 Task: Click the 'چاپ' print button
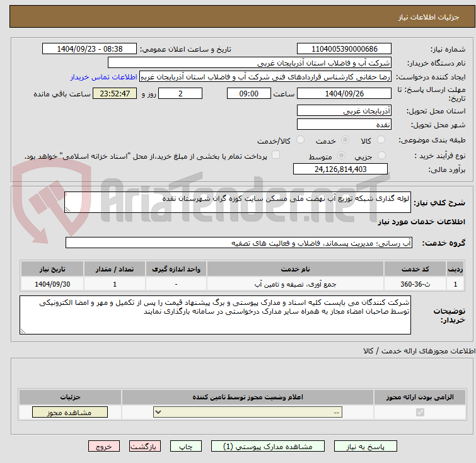point(186,447)
